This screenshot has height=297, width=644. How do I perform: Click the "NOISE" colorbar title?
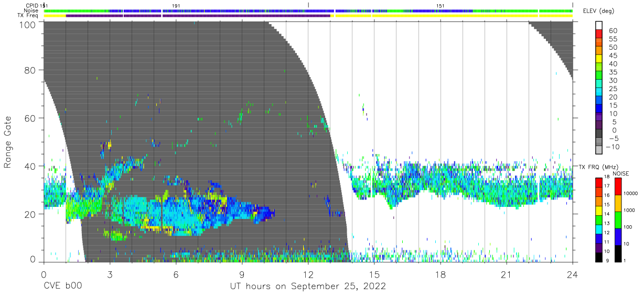pos(621,173)
